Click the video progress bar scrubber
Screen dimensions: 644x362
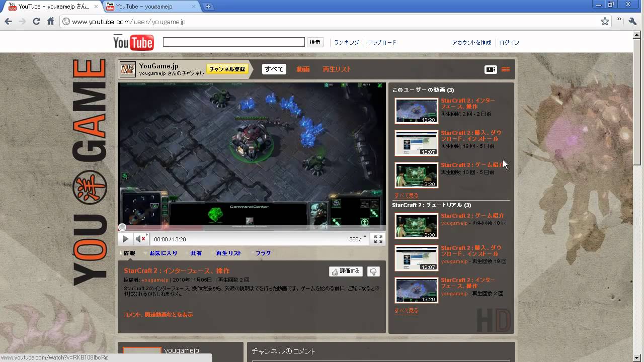122,228
